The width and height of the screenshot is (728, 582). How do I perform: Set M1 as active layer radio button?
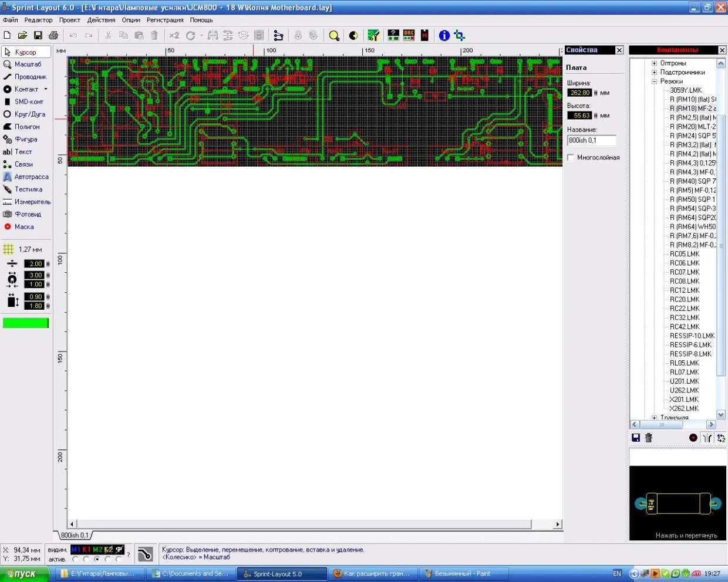coord(75,560)
